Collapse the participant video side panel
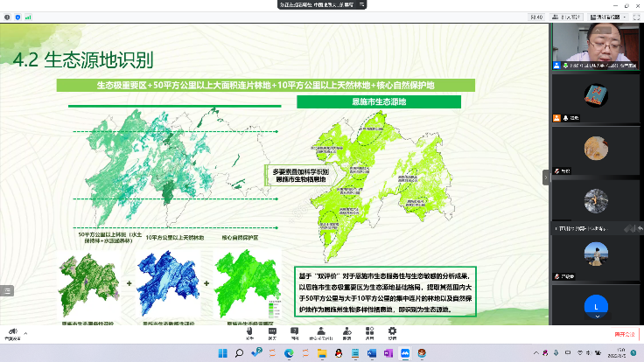The width and height of the screenshot is (644, 362). click(547, 176)
